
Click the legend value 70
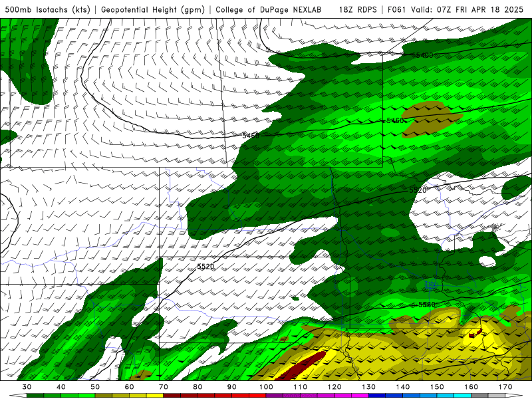(163, 387)
